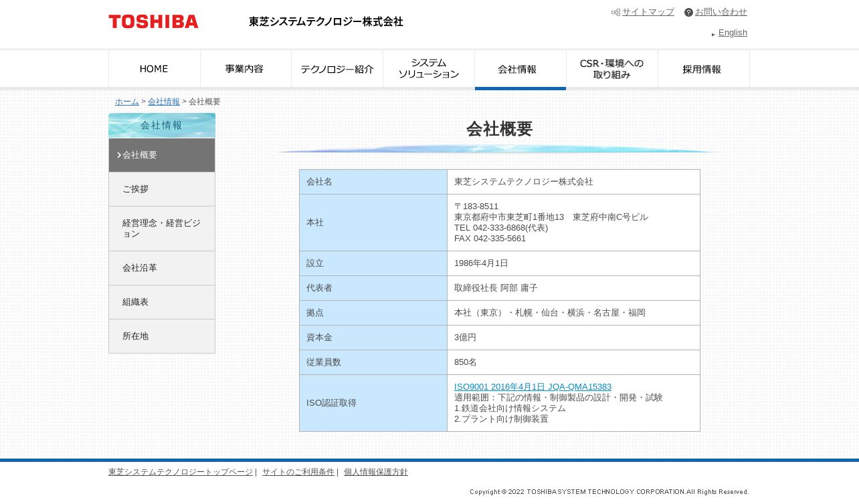The image size is (859, 504).
Task: Click the TEL 042-333-6868(代表) line
Action: tap(501, 228)
